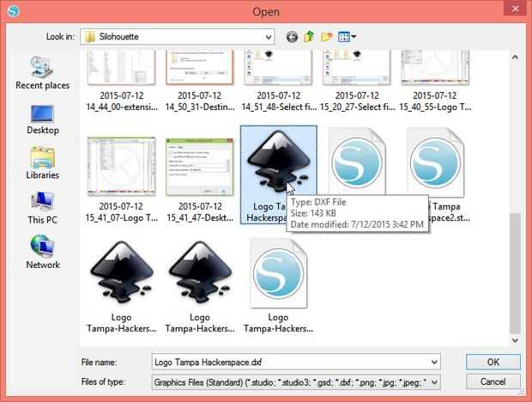Select the bottom-row Silhouette Logo Tampa-Hackers... file
The width and height of the screenshot is (532, 402).
(x=278, y=286)
